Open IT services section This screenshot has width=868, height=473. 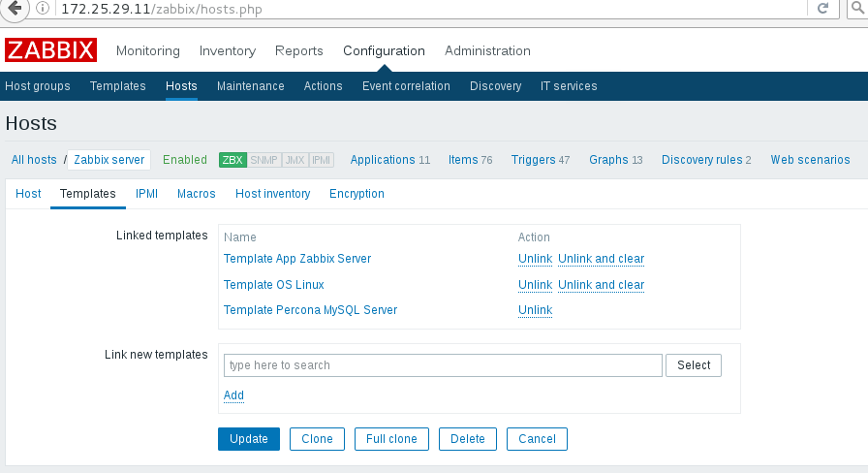point(569,86)
